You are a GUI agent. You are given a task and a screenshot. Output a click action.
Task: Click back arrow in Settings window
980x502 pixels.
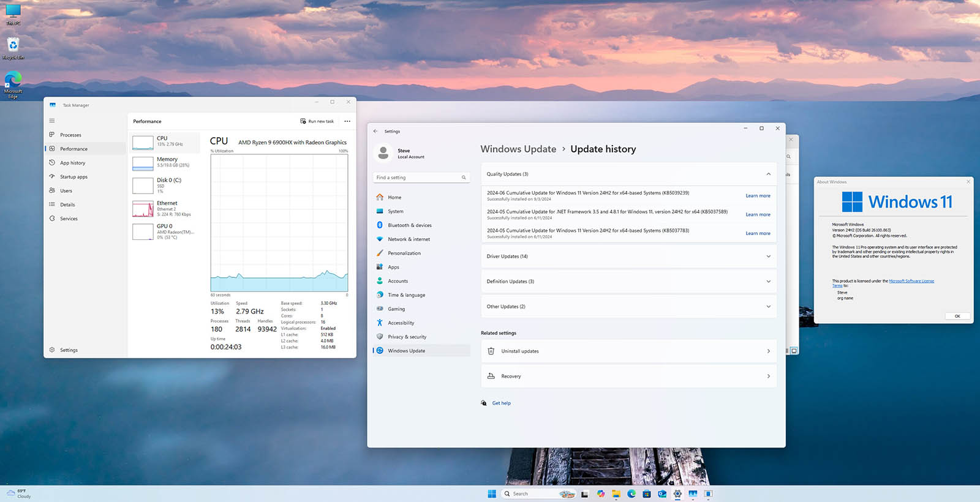[375, 131]
